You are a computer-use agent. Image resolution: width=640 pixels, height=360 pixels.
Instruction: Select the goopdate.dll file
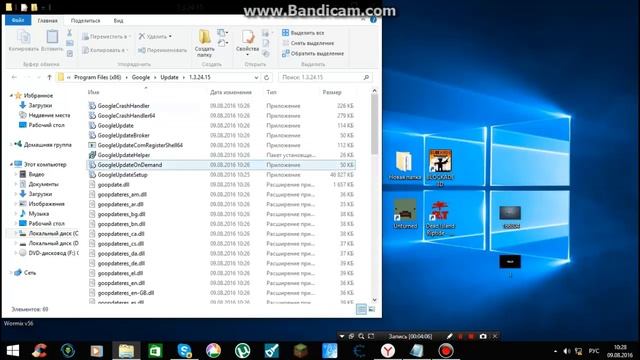click(109, 184)
